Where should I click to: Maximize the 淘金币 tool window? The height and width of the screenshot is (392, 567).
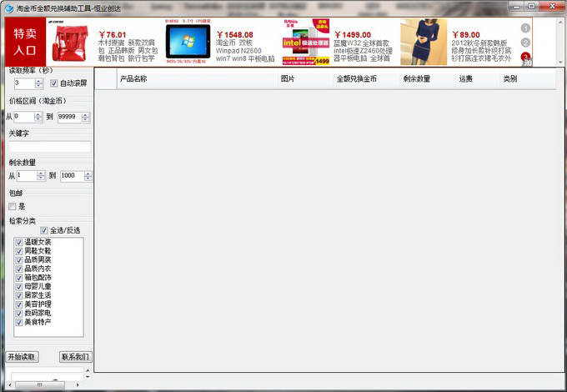(x=532, y=7)
